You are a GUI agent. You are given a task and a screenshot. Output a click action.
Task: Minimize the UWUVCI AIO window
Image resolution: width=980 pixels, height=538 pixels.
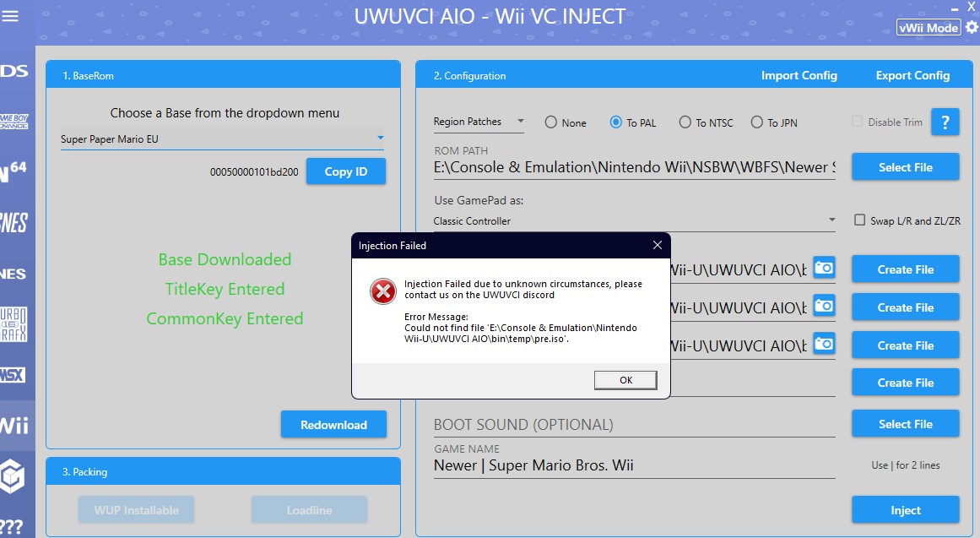955,8
